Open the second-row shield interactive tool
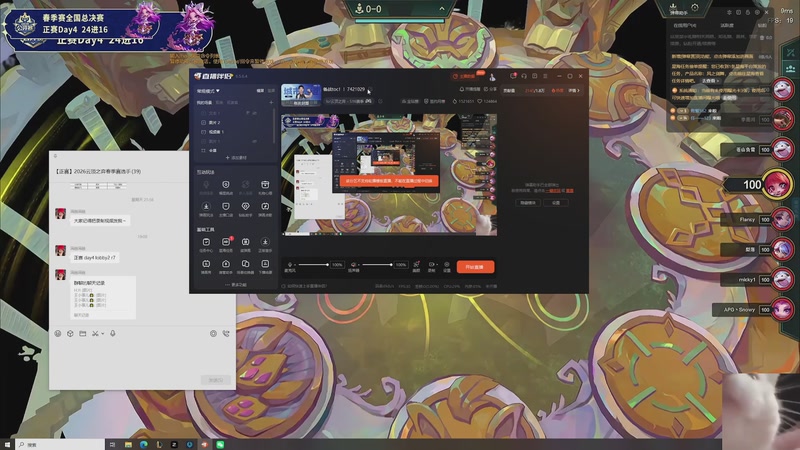 [x=226, y=209]
